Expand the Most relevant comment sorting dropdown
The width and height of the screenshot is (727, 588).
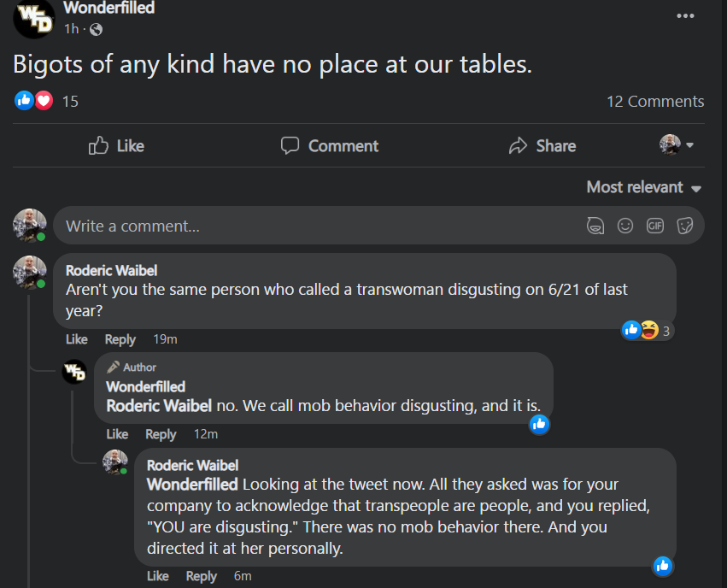click(x=643, y=187)
